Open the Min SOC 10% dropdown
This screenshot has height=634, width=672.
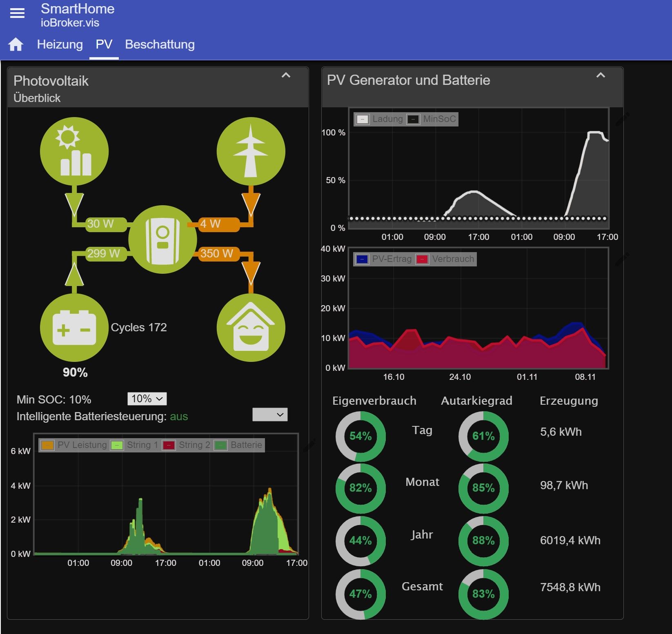pos(147,399)
